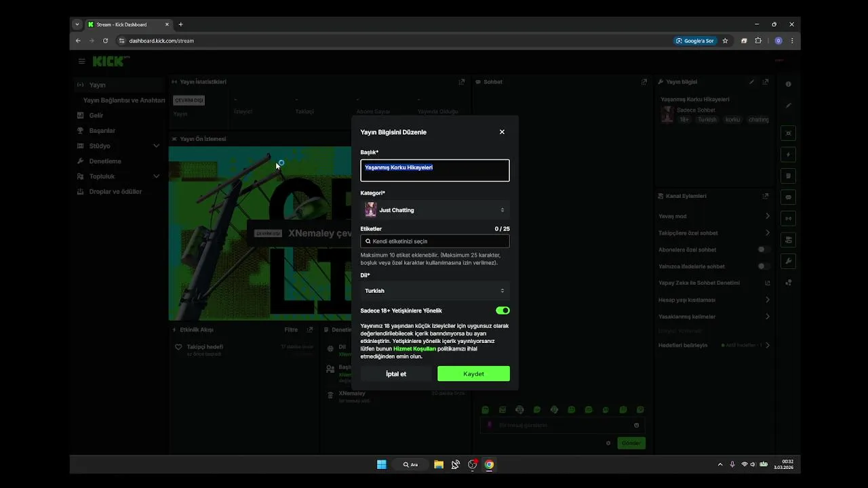Close the Yayın Bilgisini Düzenle dialog
Viewport: 868px width, 488px height.
502,132
